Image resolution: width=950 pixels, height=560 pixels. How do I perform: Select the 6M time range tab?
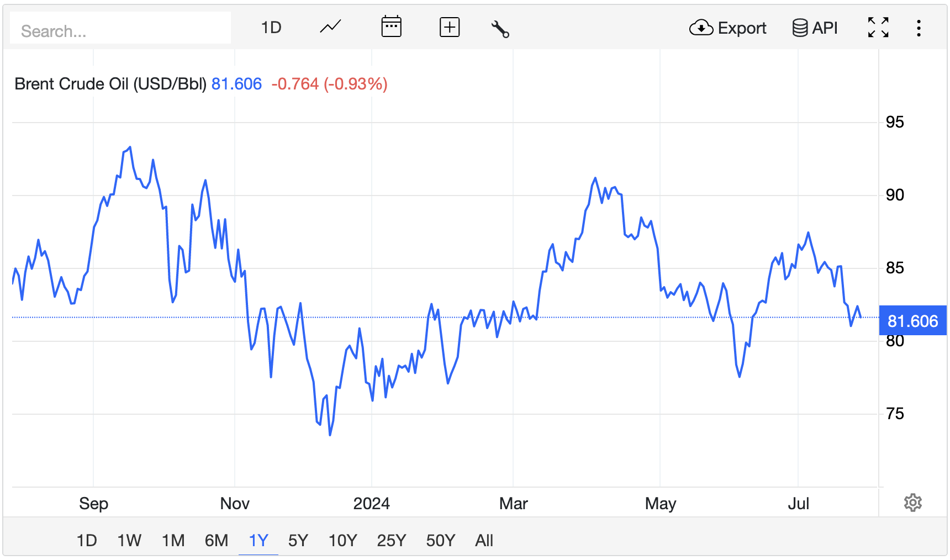point(217,540)
